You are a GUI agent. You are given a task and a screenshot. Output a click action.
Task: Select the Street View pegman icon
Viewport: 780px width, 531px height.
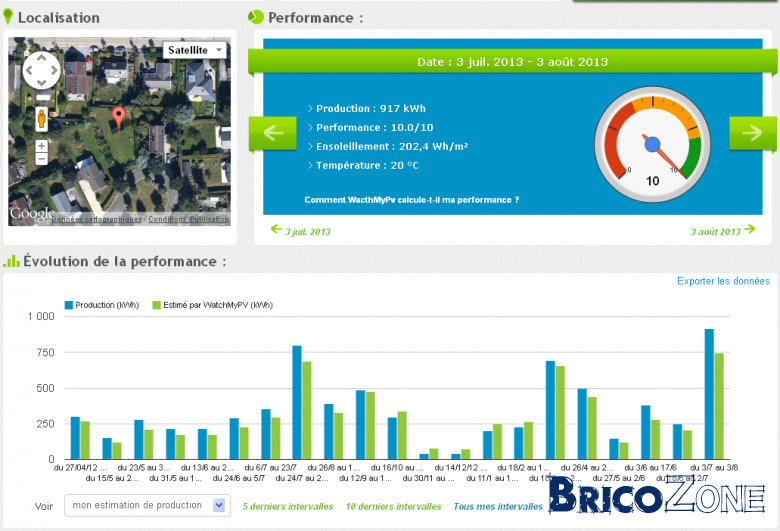(x=42, y=118)
